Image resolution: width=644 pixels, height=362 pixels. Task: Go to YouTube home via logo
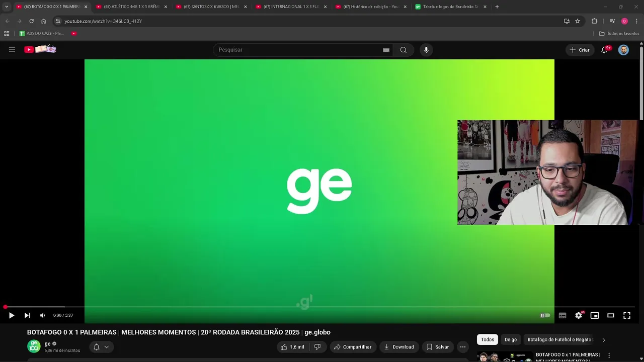pyautogui.click(x=40, y=49)
